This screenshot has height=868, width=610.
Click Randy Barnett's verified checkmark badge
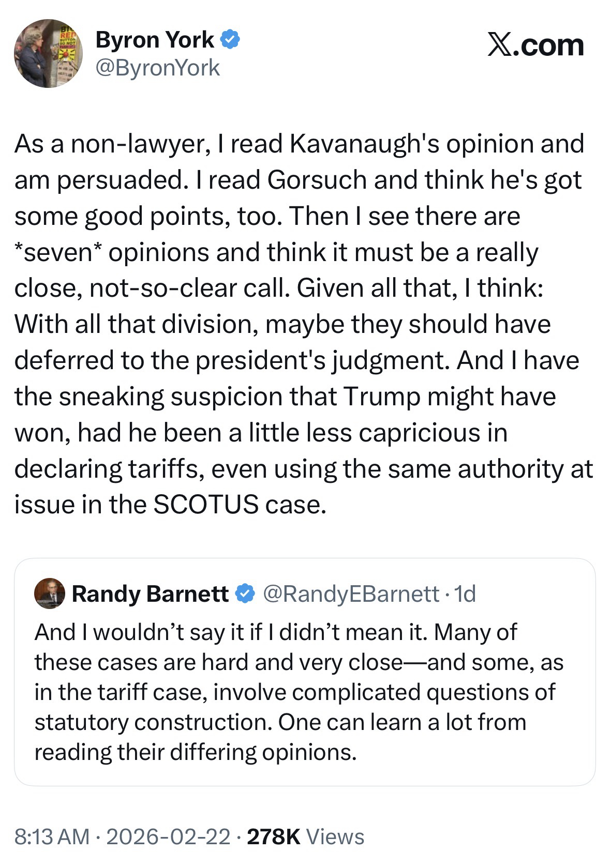[245, 593]
